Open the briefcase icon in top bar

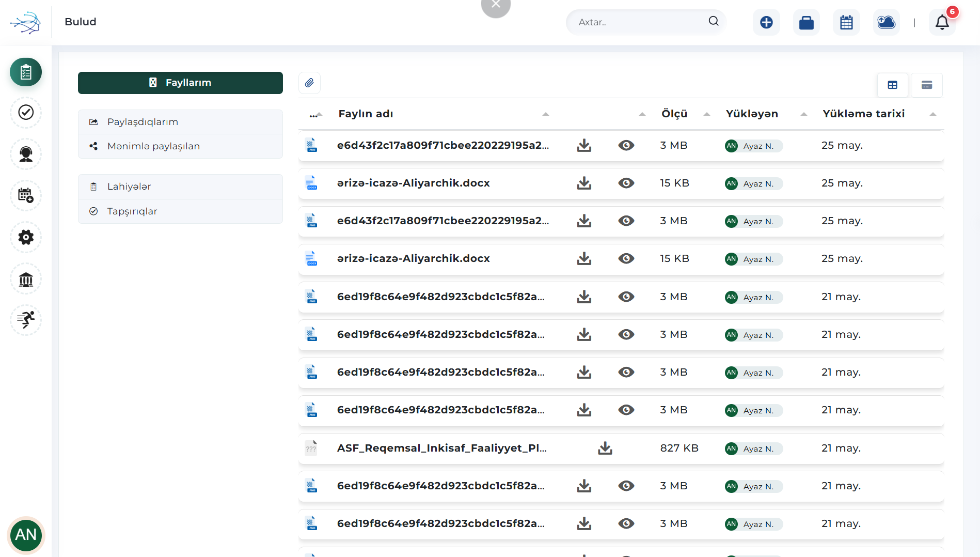tap(807, 22)
